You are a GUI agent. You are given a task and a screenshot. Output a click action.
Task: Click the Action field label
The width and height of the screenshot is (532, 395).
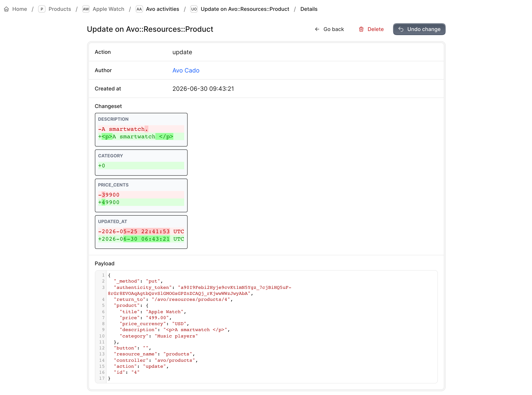pyautogui.click(x=103, y=52)
